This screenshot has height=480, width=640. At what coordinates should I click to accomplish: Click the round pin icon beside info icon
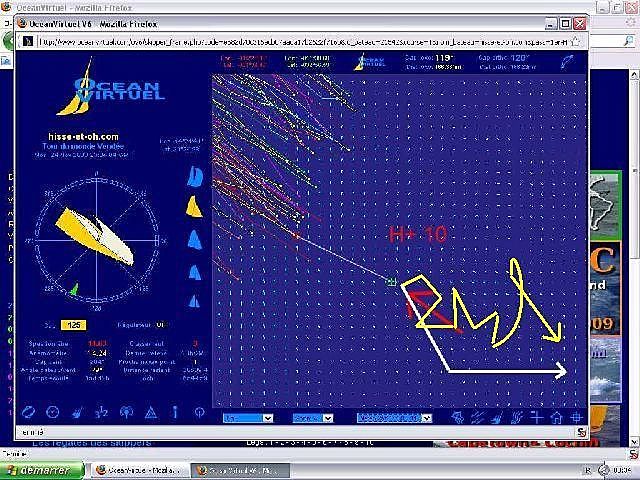pos(200,412)
